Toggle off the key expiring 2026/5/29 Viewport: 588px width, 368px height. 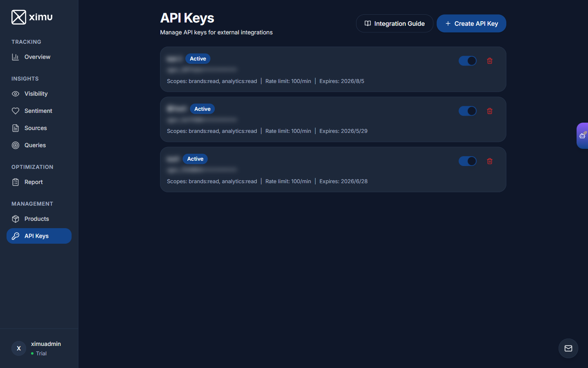tap(468, 111)
